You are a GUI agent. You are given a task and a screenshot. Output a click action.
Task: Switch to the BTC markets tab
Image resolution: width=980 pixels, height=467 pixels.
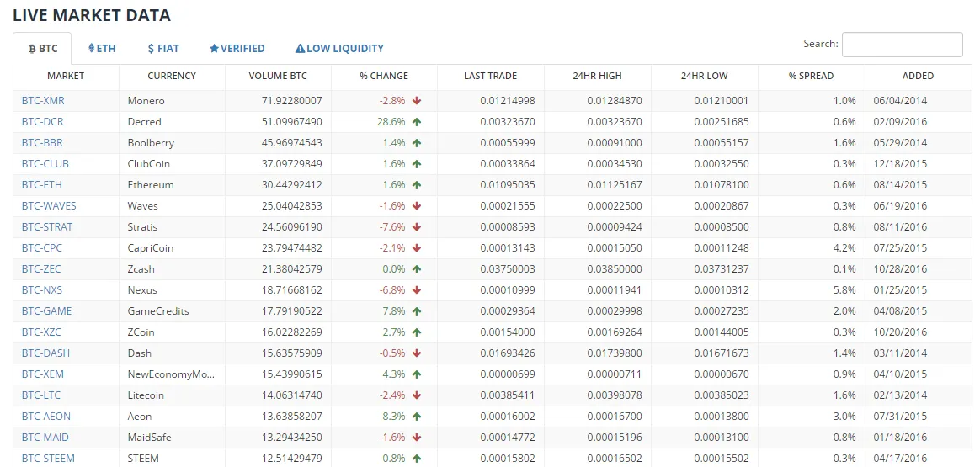(x=42, y=49)
